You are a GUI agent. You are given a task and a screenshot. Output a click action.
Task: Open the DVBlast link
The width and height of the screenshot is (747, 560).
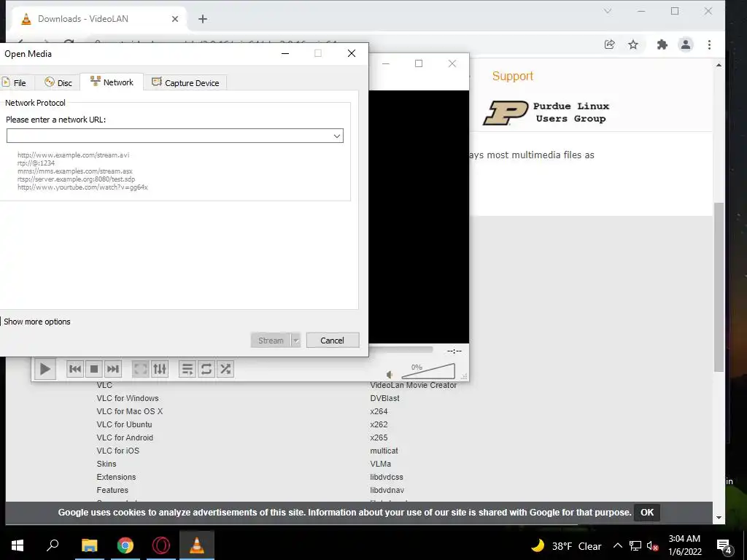point(385,398)
